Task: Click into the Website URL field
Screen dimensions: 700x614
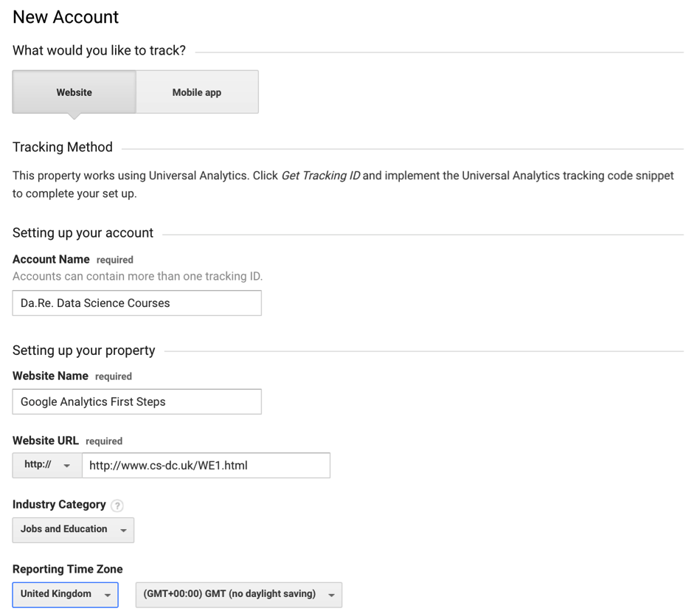Action: click(206, 466)
